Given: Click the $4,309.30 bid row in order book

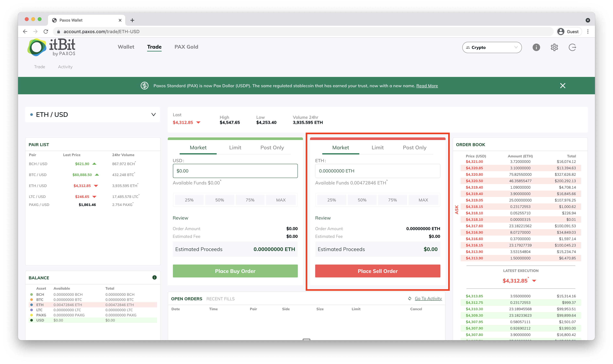Looking at the screenshot, I should pos(521,315).
